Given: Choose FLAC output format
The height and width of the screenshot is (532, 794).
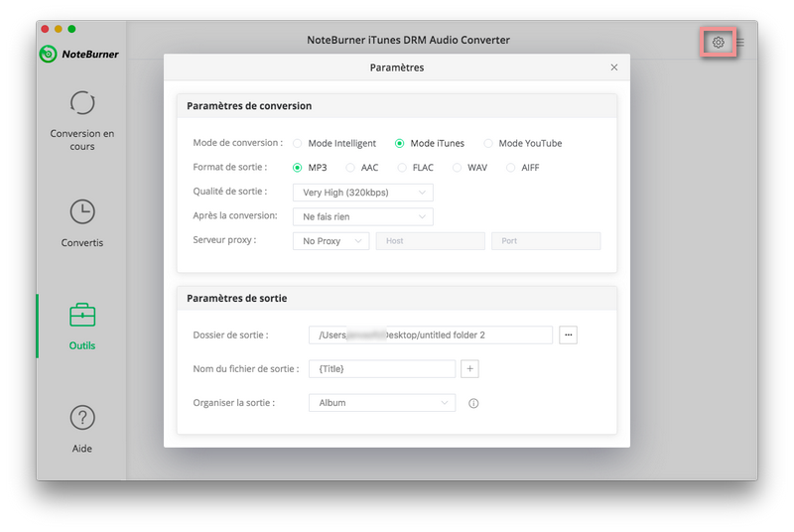Looking at the screenshot, I should (416, 168).
